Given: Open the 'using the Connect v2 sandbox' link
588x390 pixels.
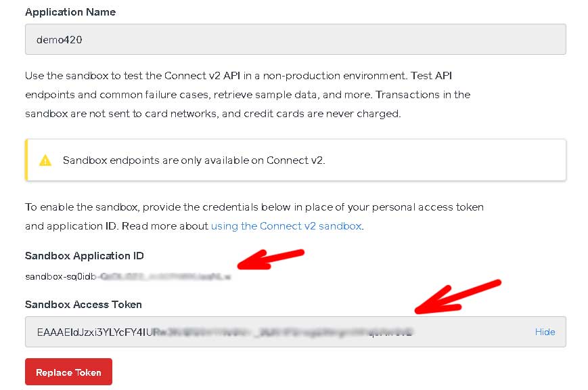Looking at the screenshot, I should 286,226.
